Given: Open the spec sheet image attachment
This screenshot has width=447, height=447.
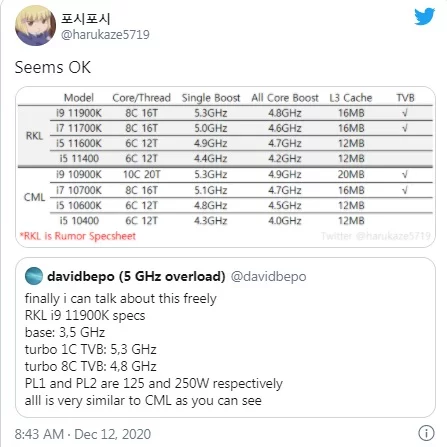Looking at the screenshot, I should [x=225, y=167].
